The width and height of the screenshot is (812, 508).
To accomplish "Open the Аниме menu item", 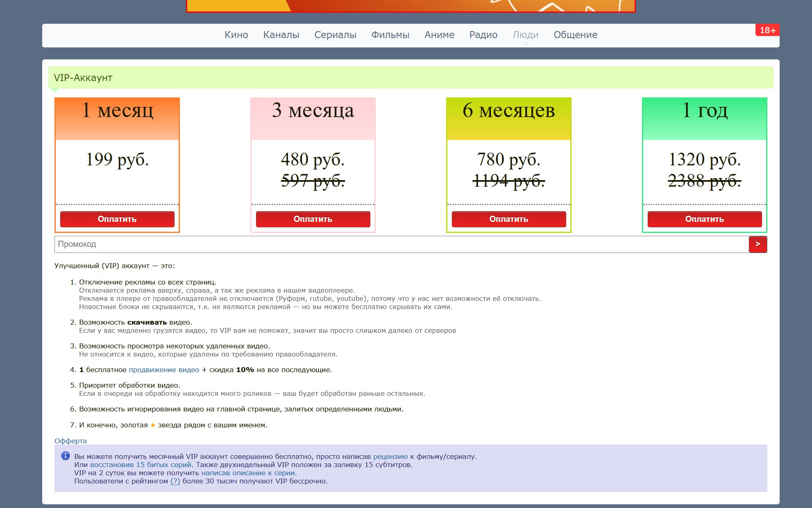I will tap(439, 35).
